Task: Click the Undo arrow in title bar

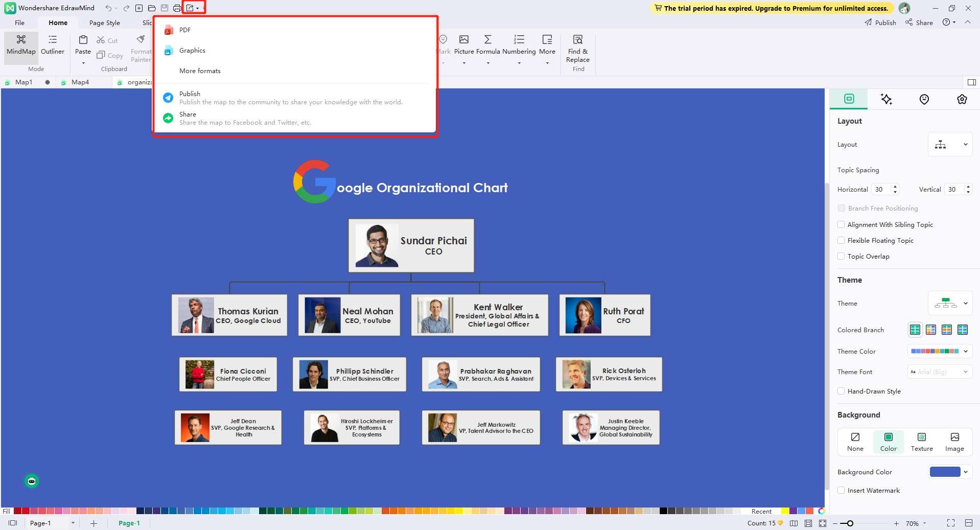Action: [x=108, y=8]
